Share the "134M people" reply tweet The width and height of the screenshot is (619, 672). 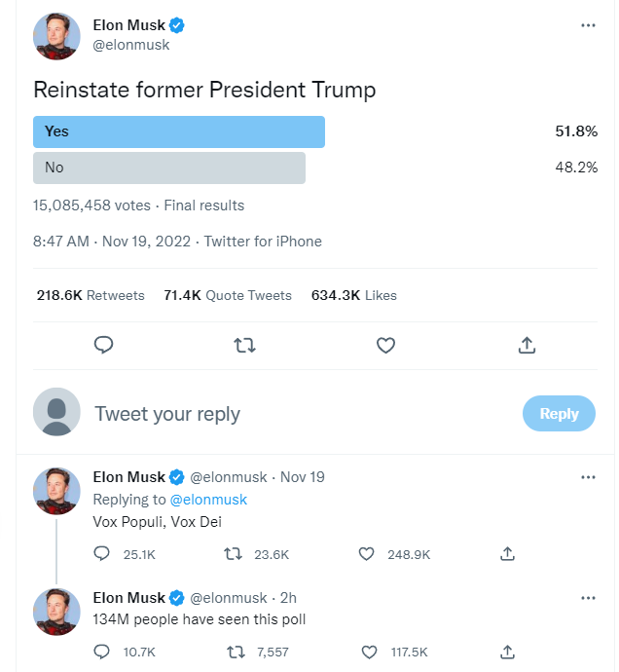(x=507, y=651)
